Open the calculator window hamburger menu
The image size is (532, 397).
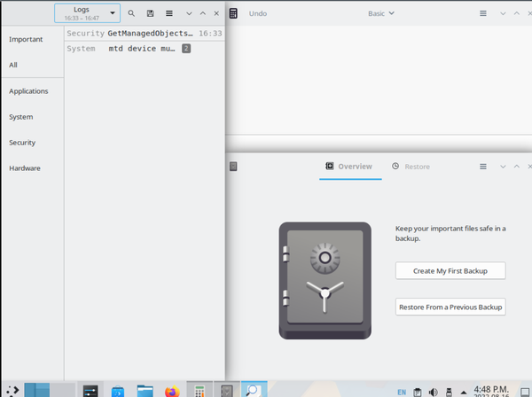pos(483,13)
